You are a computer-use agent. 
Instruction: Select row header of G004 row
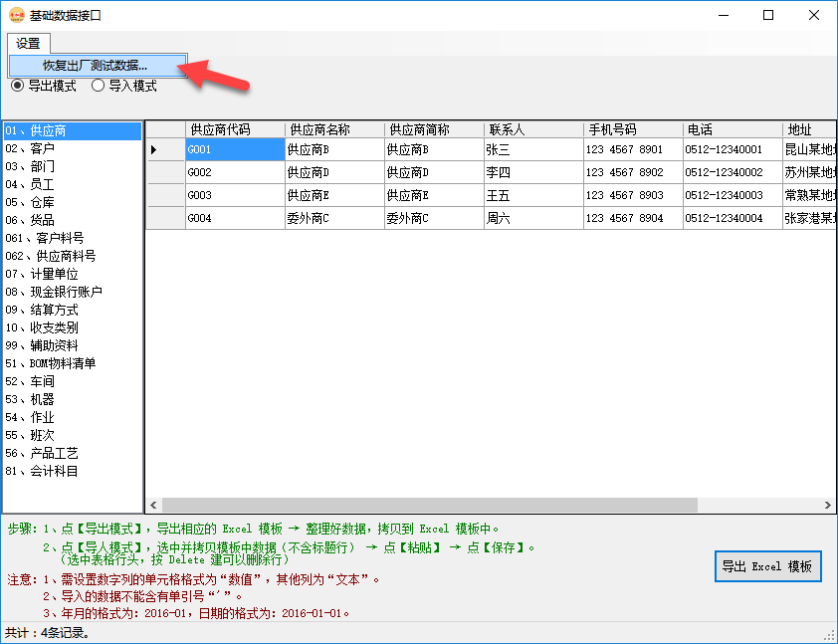point(165,218)
